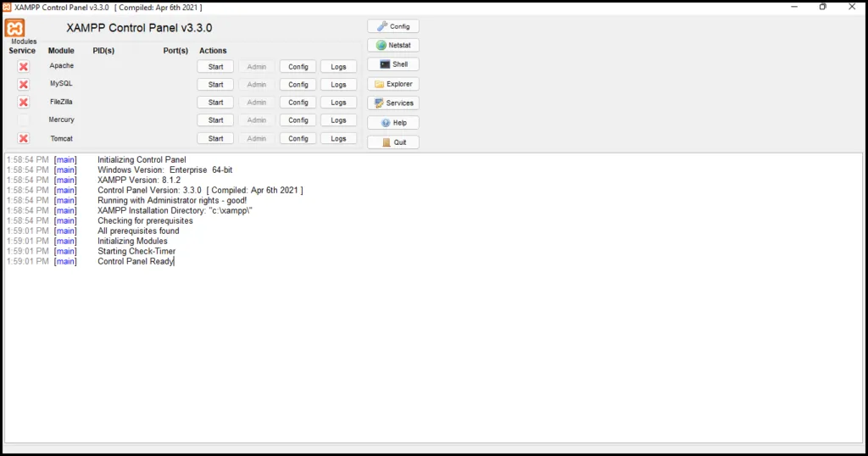The width and height of the screenshot is (868, 456).
Task: Click log line "XAMPP Version: 8.1.2"
Action: click(139, 180)
